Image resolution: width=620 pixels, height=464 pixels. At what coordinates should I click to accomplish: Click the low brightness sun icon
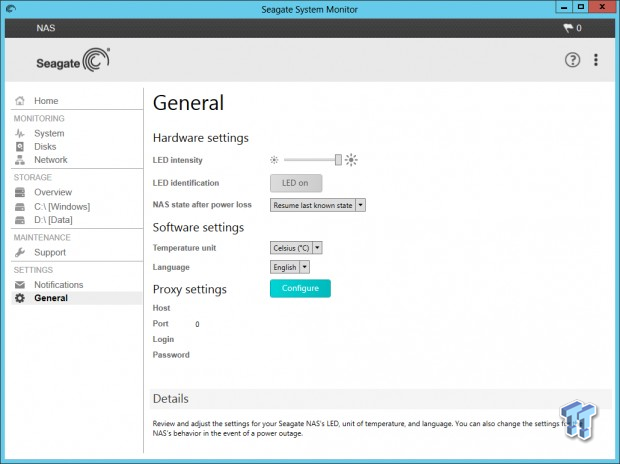click(274, 160)
